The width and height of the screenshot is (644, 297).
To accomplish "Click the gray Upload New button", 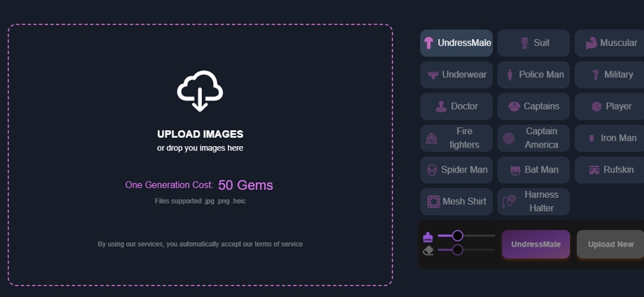I will [610, 244].
